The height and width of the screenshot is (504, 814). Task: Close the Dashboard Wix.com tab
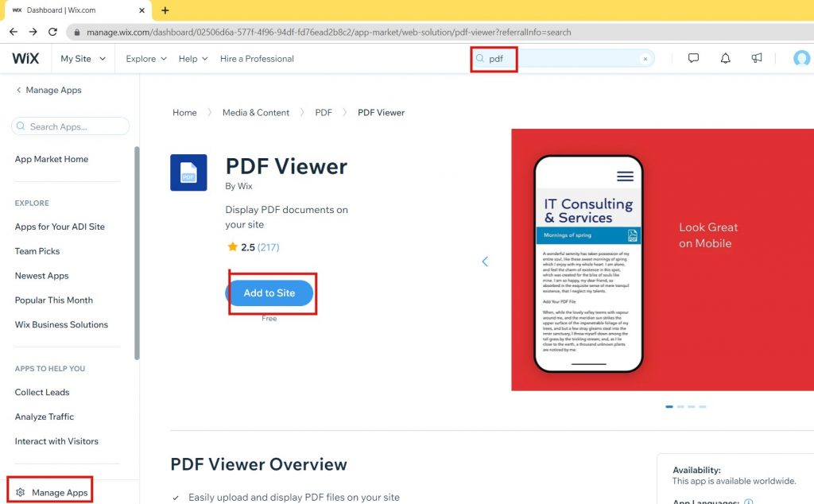(x=141, y=10)
